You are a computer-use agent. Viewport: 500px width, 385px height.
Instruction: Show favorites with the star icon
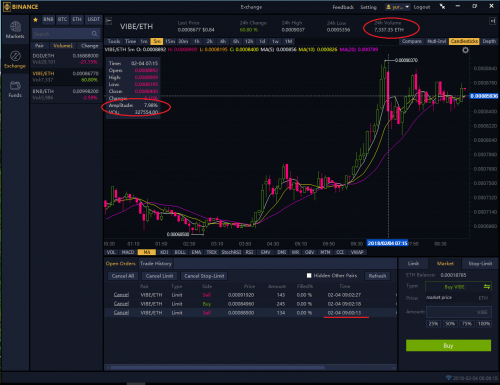click(x=35, y=19)
